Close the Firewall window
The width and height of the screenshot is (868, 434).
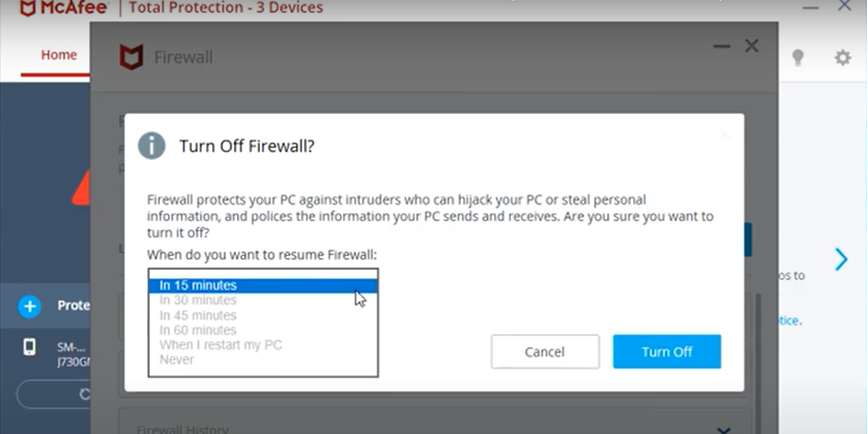point(751,46)
